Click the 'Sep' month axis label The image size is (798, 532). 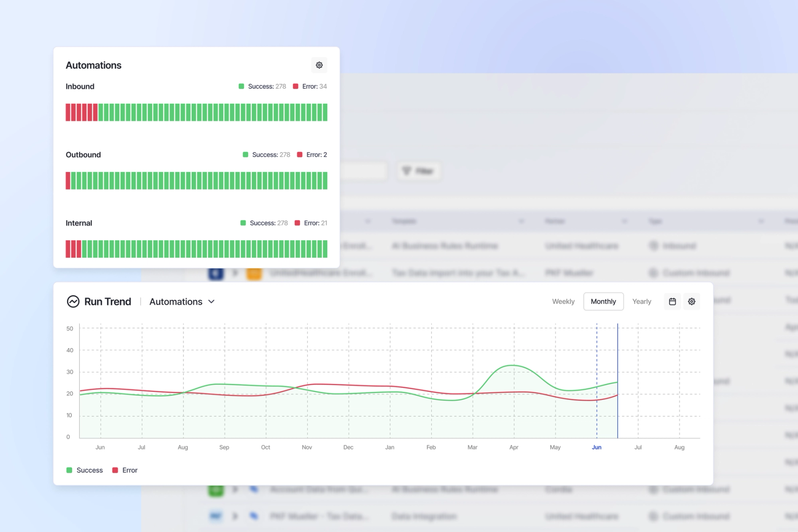(x=224, y=447)
